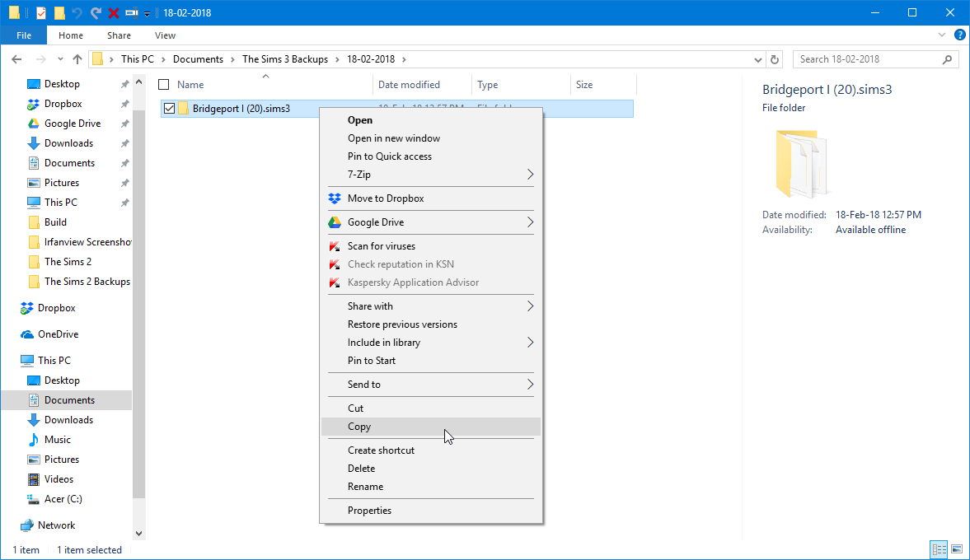
Task: Toggle the select-all checkbox in Name header
Action: (163, 85)
